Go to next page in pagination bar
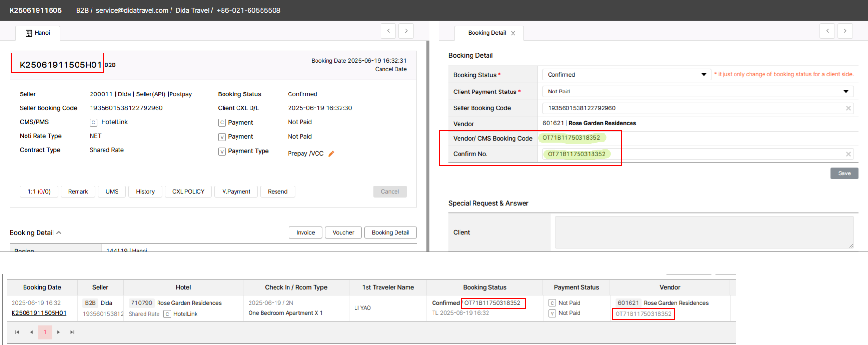The height and width of the screenshot is (345, 868). tap(59, 332)
